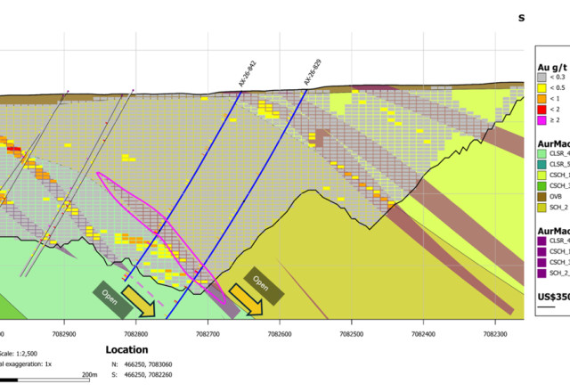Select the red < 2 legend swatch

click(x=541, y=109)
